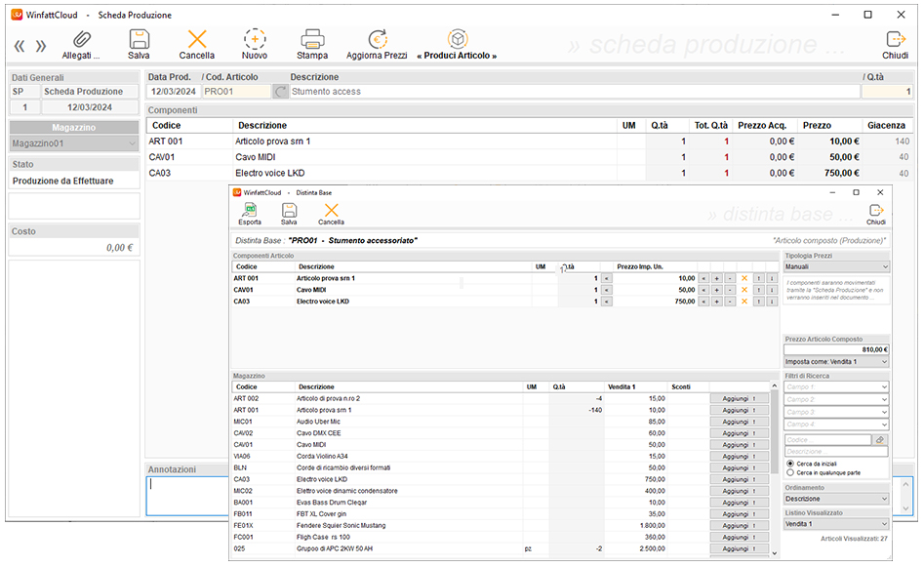Click Chiudi in the Distinta Base toolbar

[x=876, y=214]
